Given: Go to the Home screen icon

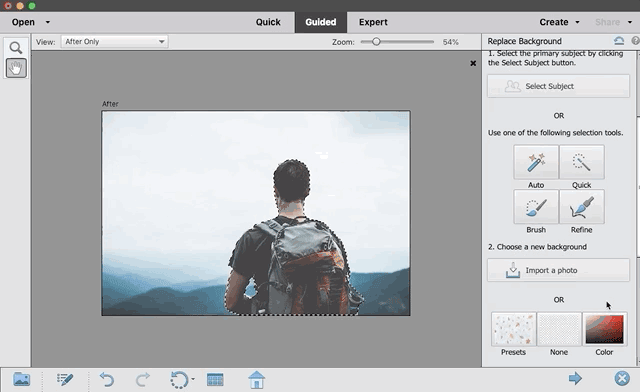Looking at the screenshot, I should tap(256, 379).
